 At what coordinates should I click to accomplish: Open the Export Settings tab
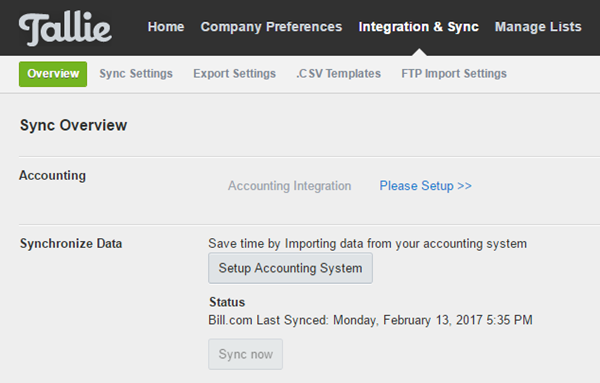pyautogui.click(x=234, y=73)
